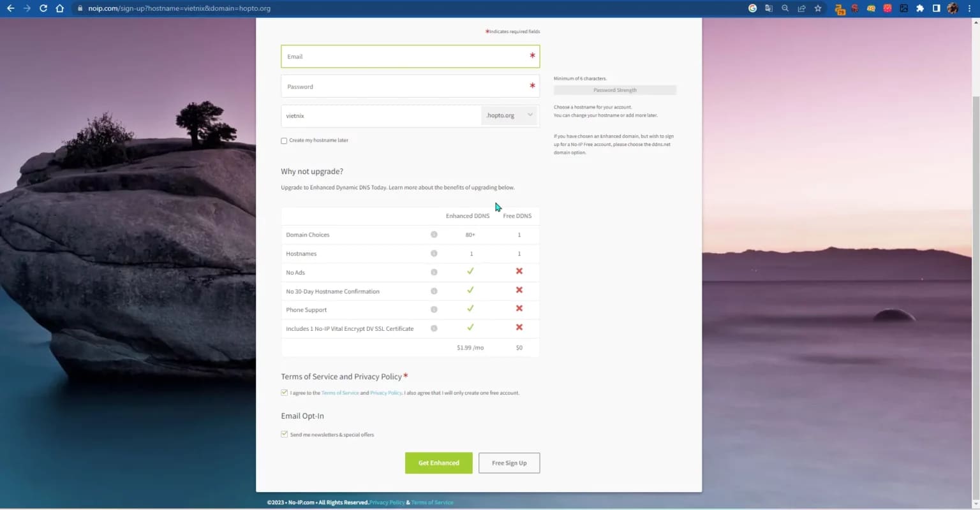Click the home icon in the browser toolbar

coord(60,8)
